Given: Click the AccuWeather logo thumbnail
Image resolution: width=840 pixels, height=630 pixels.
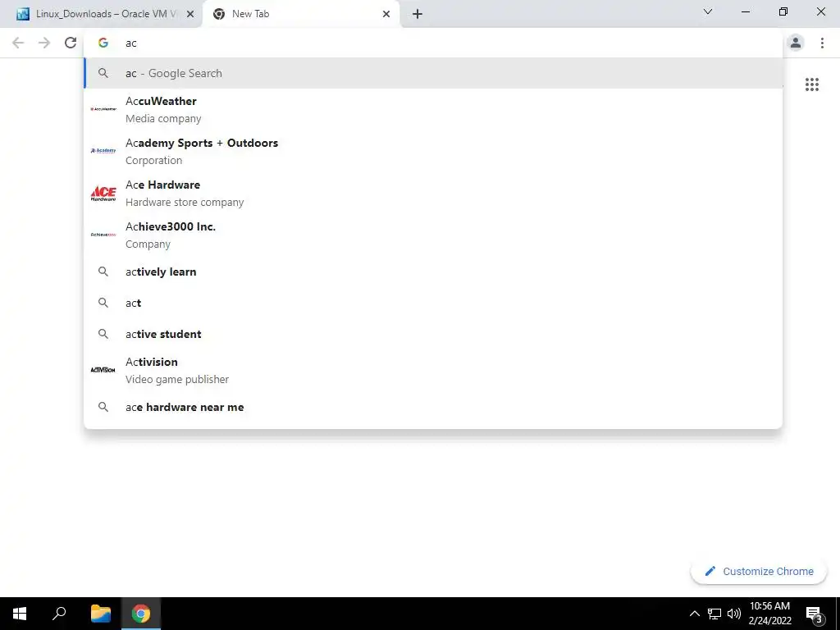Looking at the screenshot, I should pyautogui.click(x=103, y=109).
